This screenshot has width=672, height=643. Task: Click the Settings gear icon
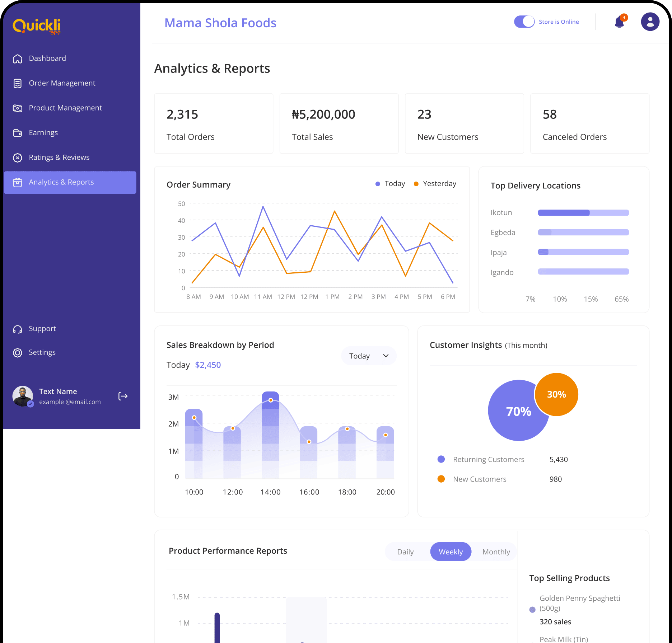pyautogui.click(x=18, y=353)
